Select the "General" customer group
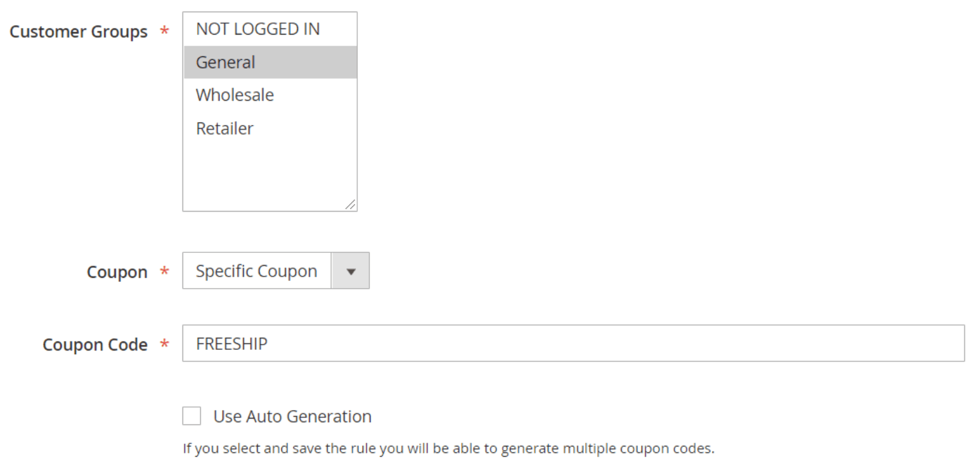Viewport: 980px width, 467px height. click(225, 61)
